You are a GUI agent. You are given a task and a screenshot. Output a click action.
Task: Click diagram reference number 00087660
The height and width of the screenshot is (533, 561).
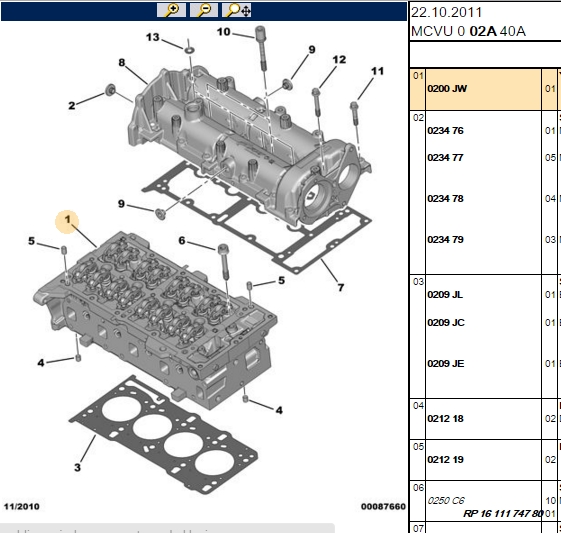[x=383, y=507]
